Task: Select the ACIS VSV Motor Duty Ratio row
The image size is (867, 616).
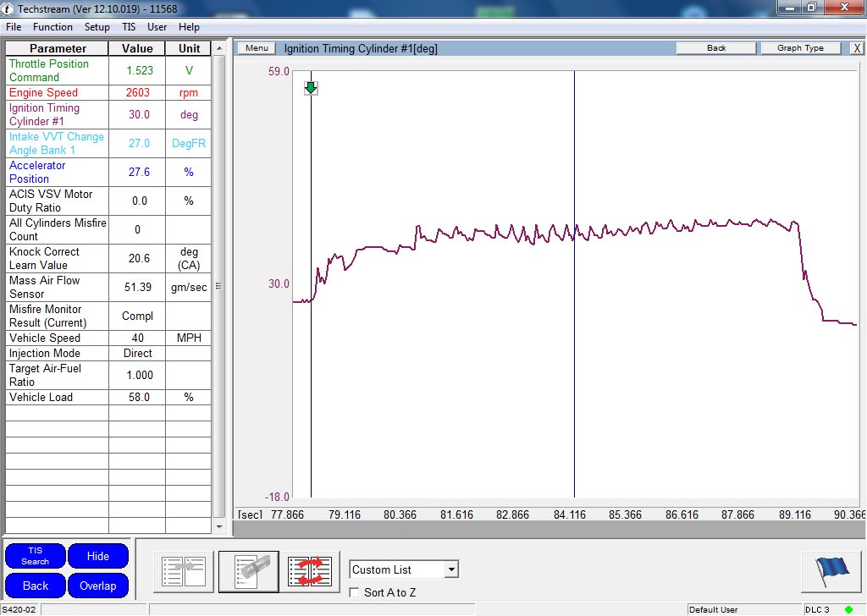Action: tap(108, 201)
